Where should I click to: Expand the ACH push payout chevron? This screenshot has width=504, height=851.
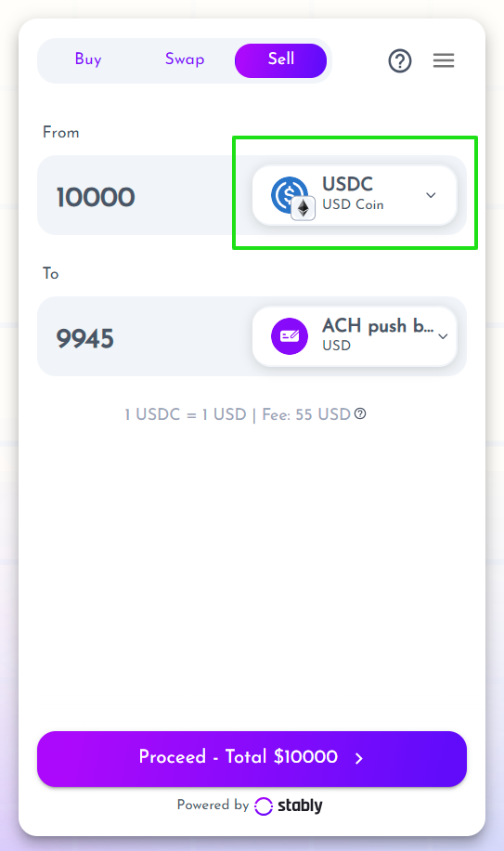(443, 336)
